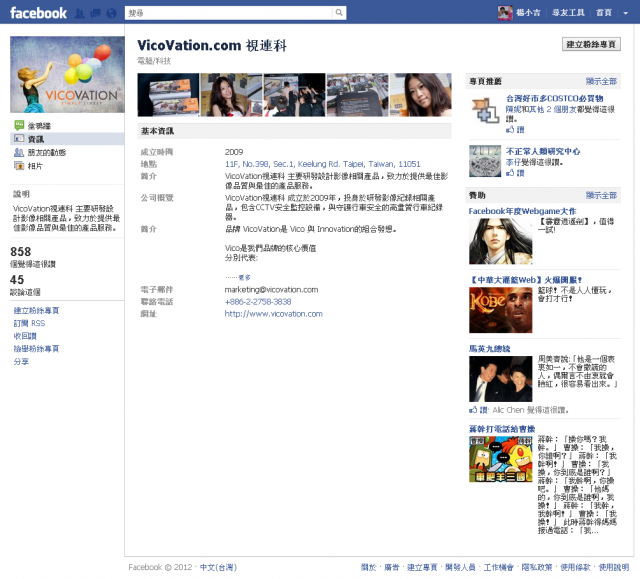The image size is (640, 579).
Task: Change language via 中文(台灣) footer link
Action: pos(218,567)
